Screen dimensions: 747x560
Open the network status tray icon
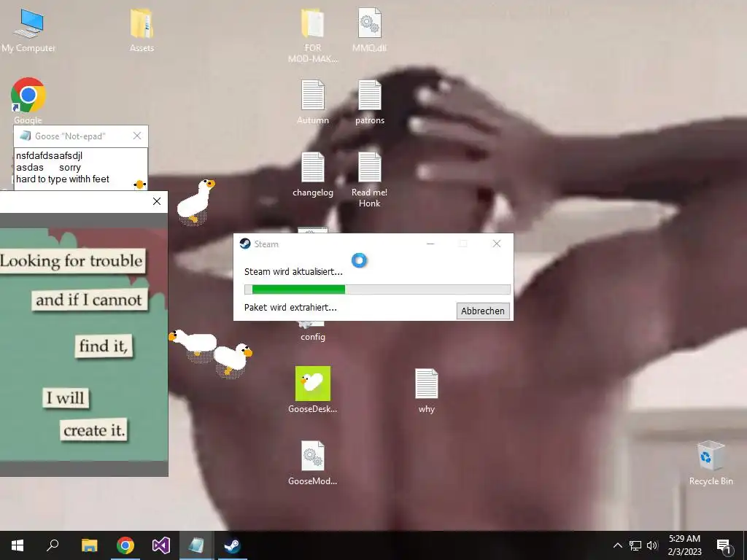click(635, 545)
